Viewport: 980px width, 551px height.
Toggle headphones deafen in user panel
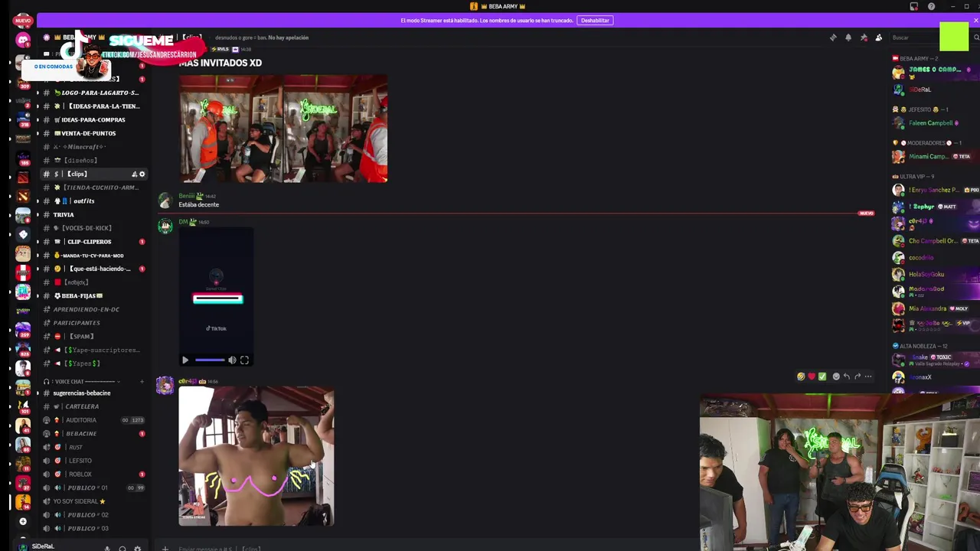tap(122, 548)
